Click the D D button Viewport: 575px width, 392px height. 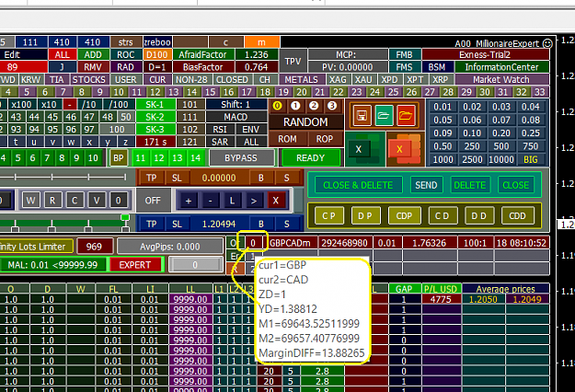tap(479, 215)
